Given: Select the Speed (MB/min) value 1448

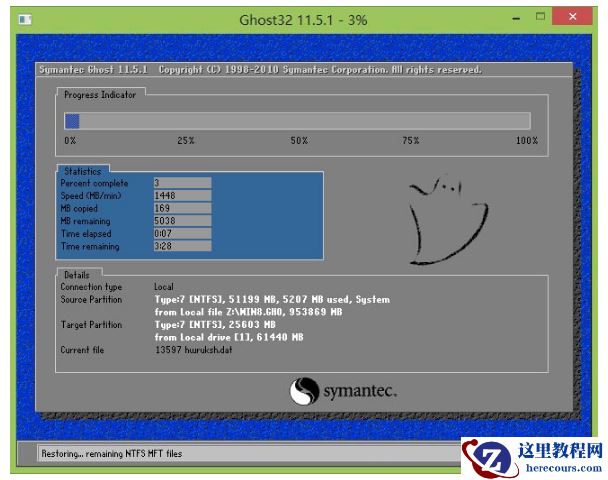Looking at the screenshot, I should pos(181,196).
